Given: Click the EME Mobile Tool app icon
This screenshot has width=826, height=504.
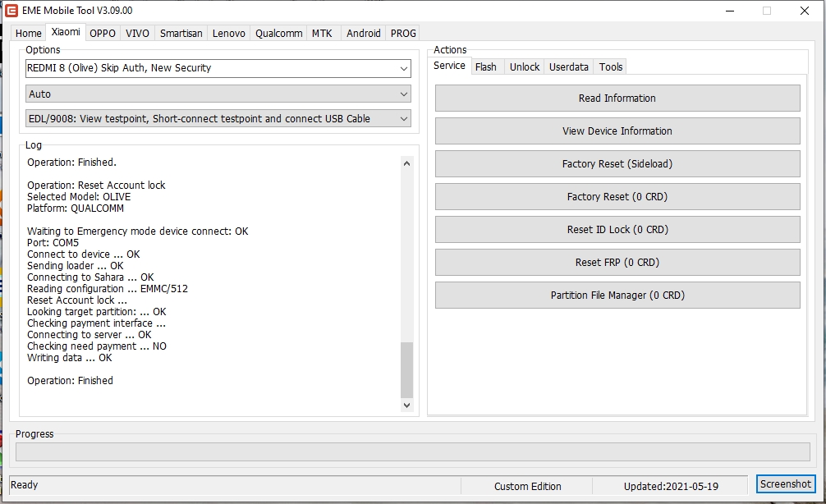Looking at the screenshot, I should point(11,11).
